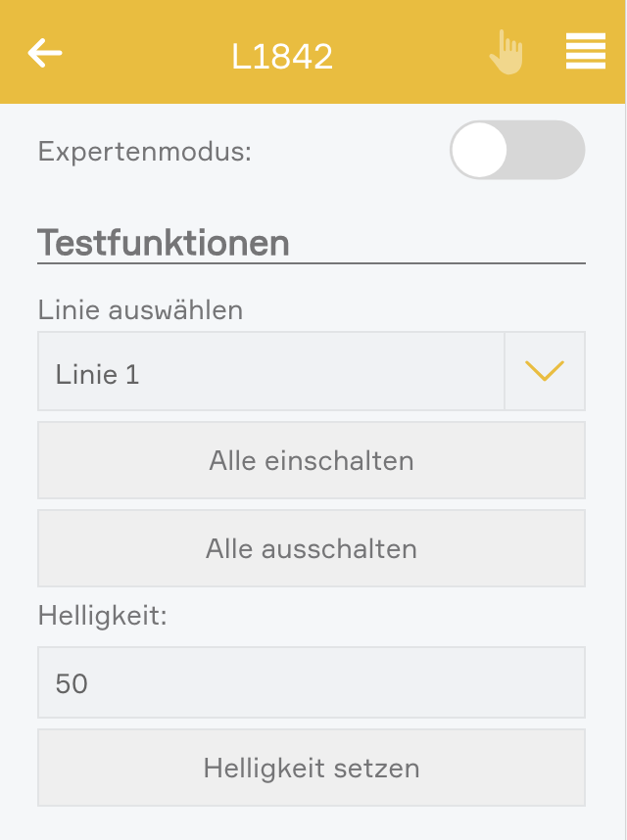Click the white knob of Expertenmodus toggle
Image resolution: width=627 pixels, height=840 pixels.
480,151
